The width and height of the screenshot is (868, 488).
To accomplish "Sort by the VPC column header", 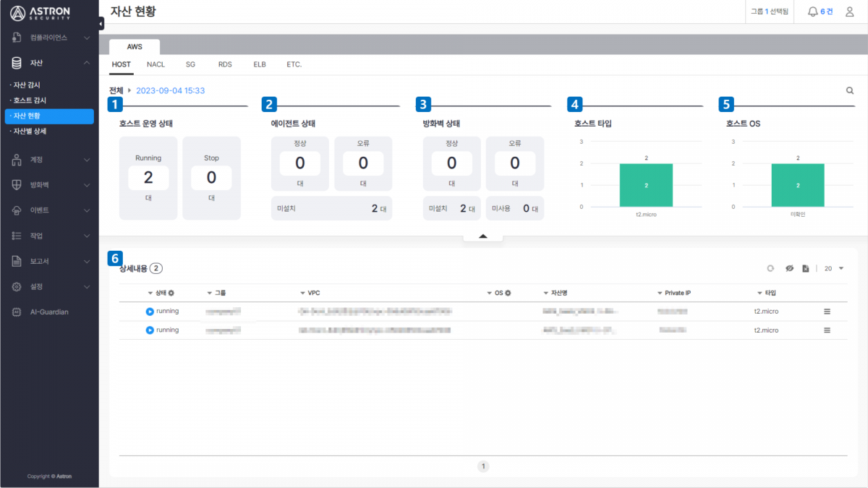I will click(310, 293).
